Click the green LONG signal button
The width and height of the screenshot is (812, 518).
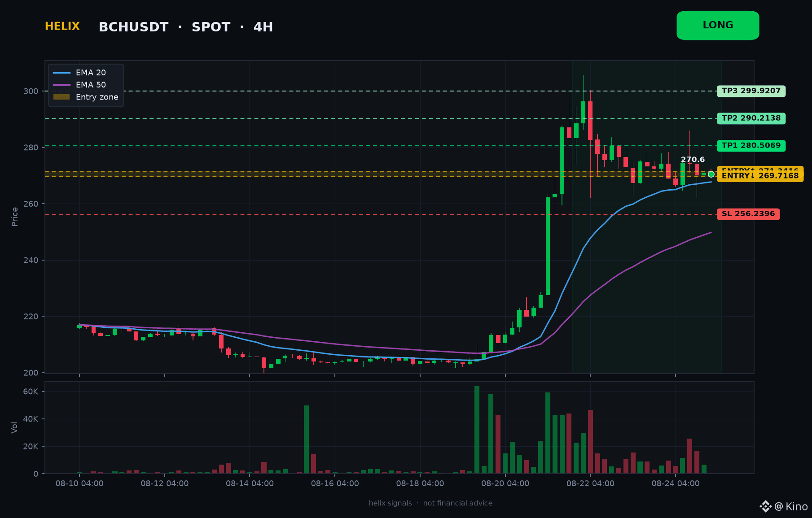click(718, 26)
